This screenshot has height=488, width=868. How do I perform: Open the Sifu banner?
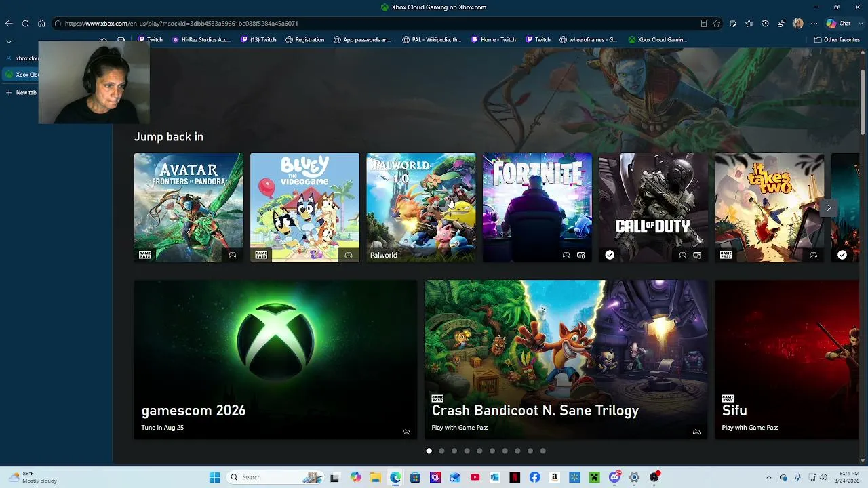pos(787,359)
